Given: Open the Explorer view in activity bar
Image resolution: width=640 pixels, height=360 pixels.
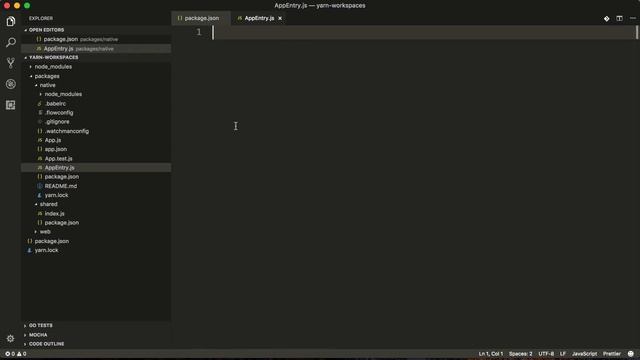Looking at the screenshot, I should [11, 21].
